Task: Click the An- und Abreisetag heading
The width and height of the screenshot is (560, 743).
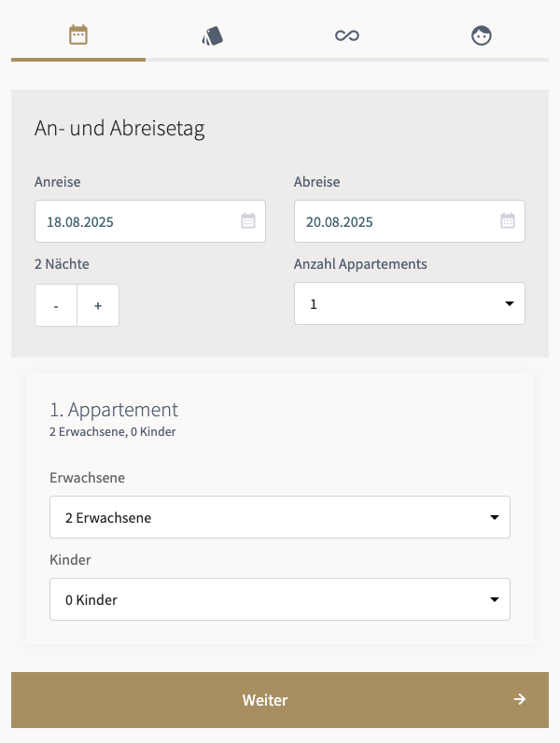Action: [x=119, y=129]
